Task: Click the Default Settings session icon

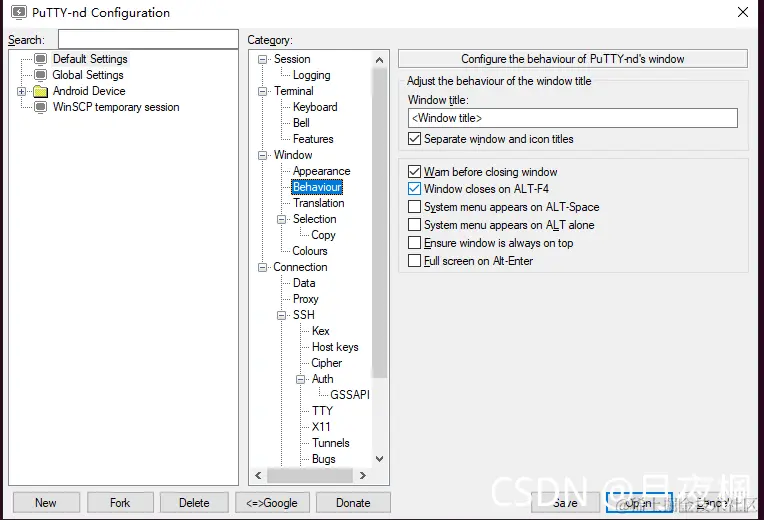Action: pos(41,59)
